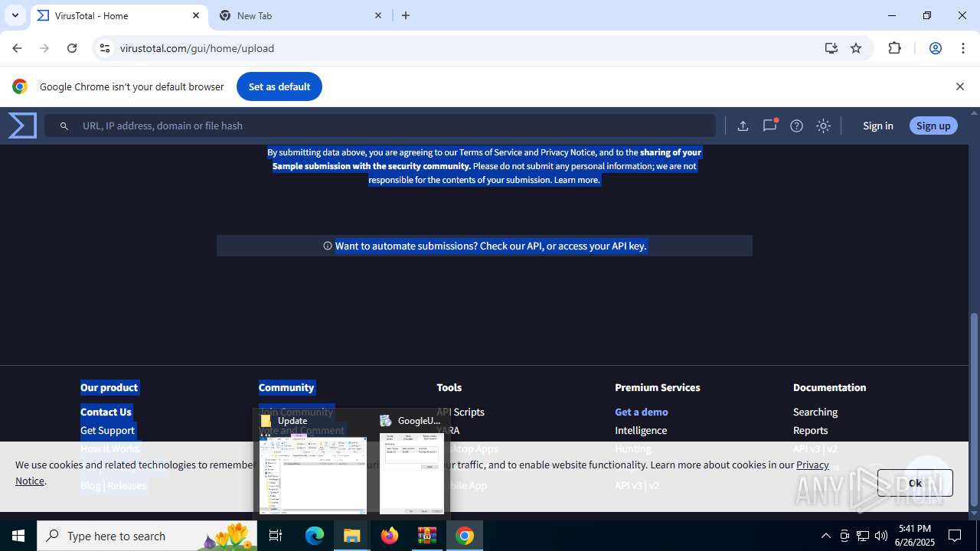Open the Windows notification center icon
The height and width of the screenshot is (551, 980).
tap(955, 536)
